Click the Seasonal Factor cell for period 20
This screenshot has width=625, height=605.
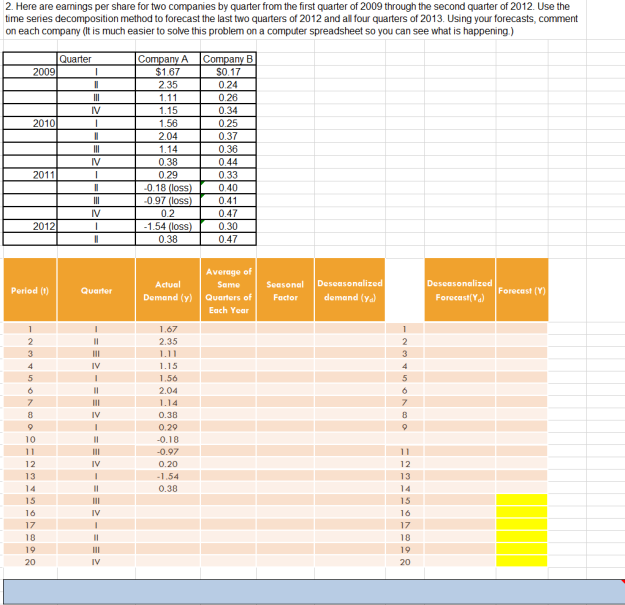(285, 562)
